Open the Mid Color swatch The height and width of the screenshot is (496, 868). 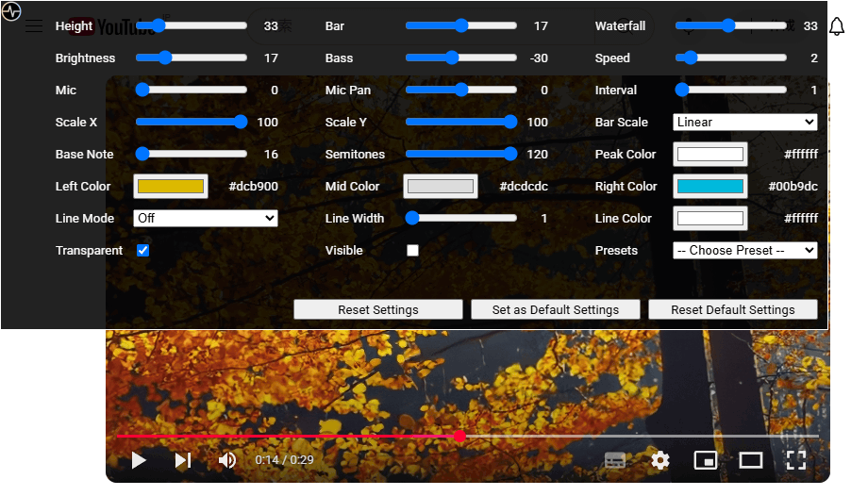[x=440, y=186]
